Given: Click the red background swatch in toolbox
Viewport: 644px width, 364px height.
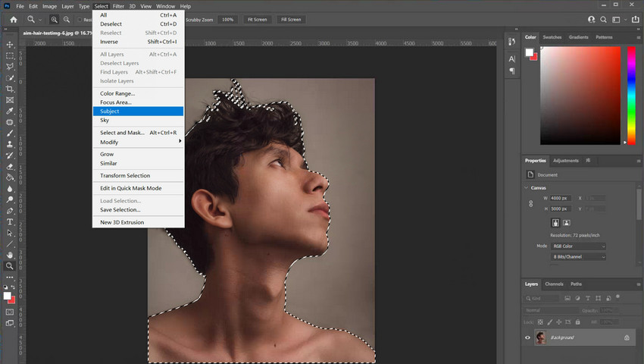Looking at the screenshot, I should [13, 301].
